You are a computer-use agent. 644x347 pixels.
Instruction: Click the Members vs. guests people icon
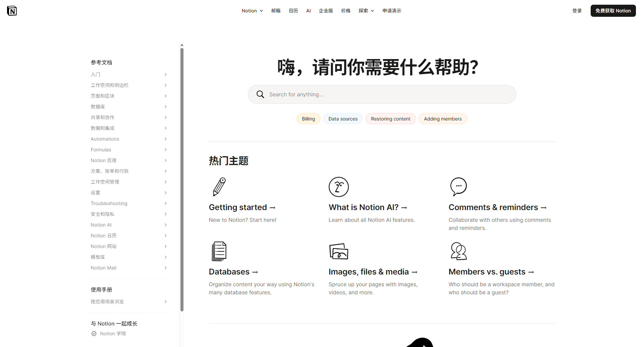458,251
